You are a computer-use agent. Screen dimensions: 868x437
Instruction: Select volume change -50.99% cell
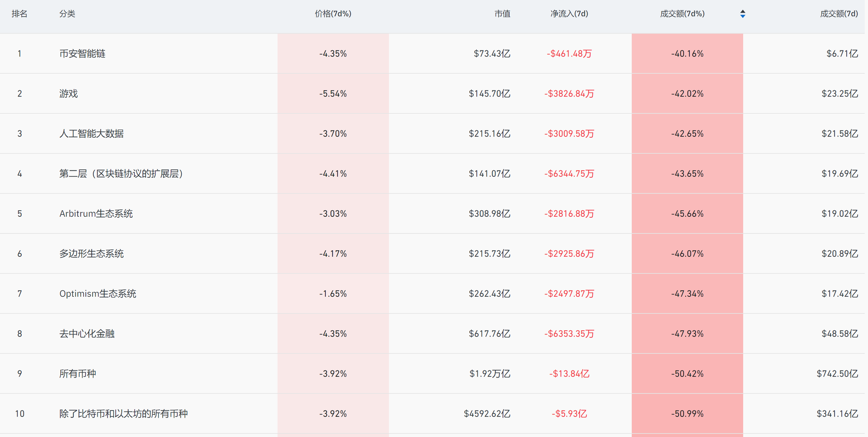[687, 414]
